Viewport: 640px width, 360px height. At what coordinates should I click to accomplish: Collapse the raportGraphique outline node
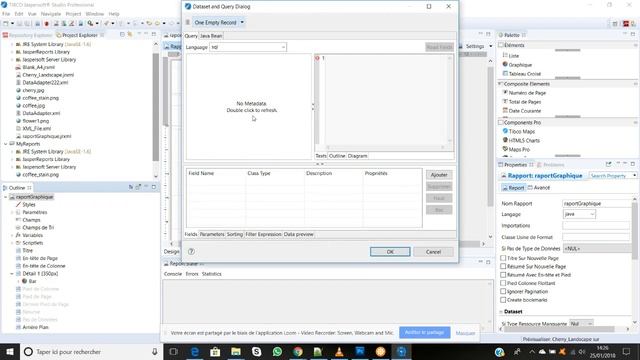pyautogui.click(x=6, y=197)
